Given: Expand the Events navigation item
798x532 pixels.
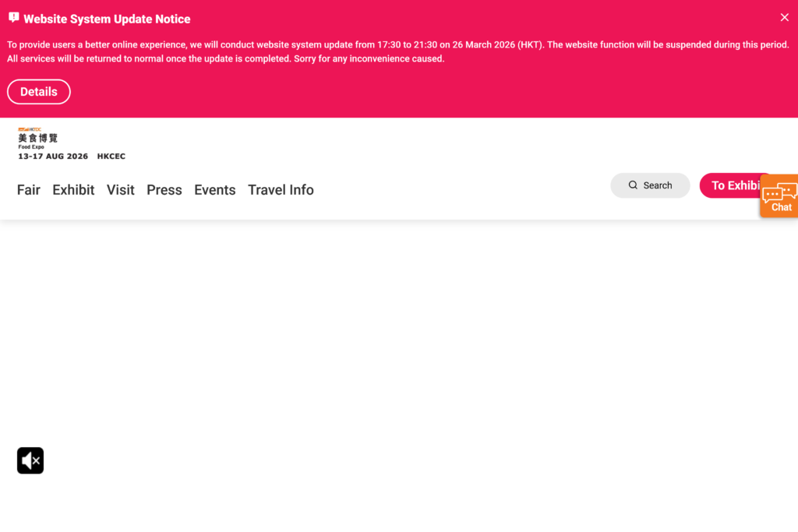Looking at the screenshot, I should (215, 190).
